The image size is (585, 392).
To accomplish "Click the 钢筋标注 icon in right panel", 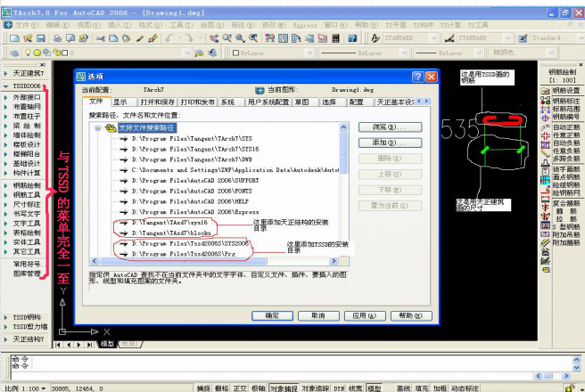I will (545, 101).
